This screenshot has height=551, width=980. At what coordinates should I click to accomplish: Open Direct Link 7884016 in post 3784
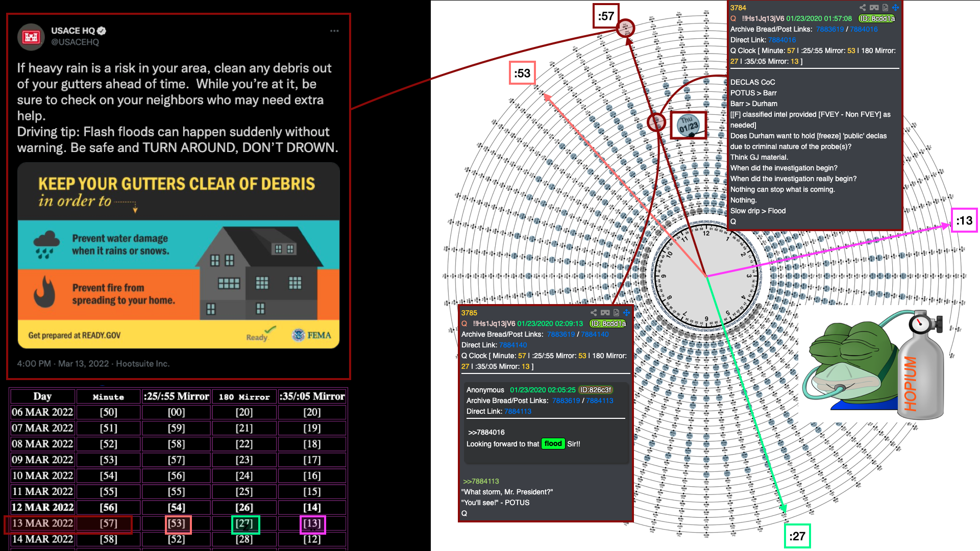[x=782, y=40]
